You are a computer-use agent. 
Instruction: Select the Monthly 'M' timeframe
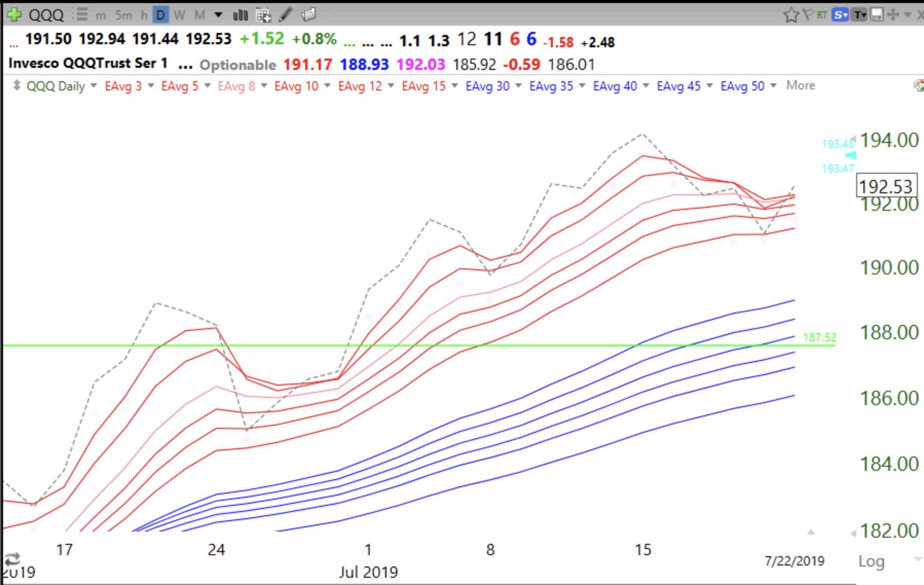click(x=200, y=15)
